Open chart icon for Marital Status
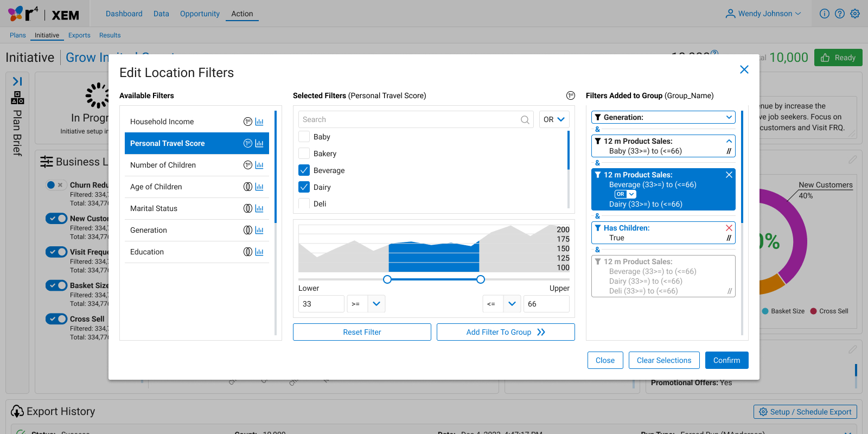 259,208
